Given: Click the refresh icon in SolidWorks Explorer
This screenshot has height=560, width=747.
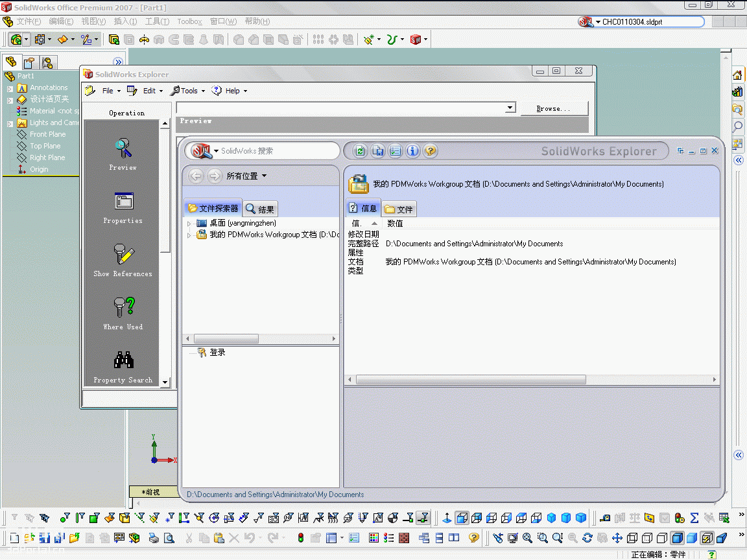Looking at the screenshot, I should [x=360, y=152].
